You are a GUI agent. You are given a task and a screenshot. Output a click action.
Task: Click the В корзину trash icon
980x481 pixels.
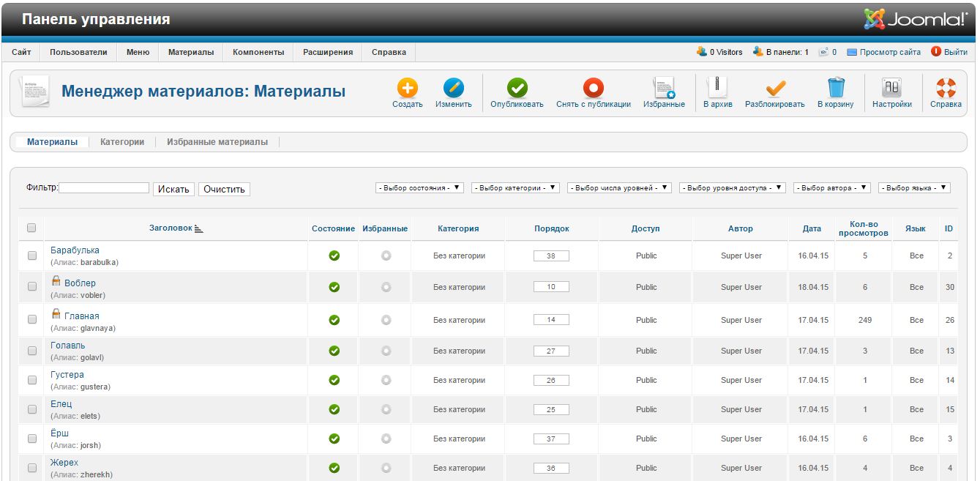tap(835, 89)
